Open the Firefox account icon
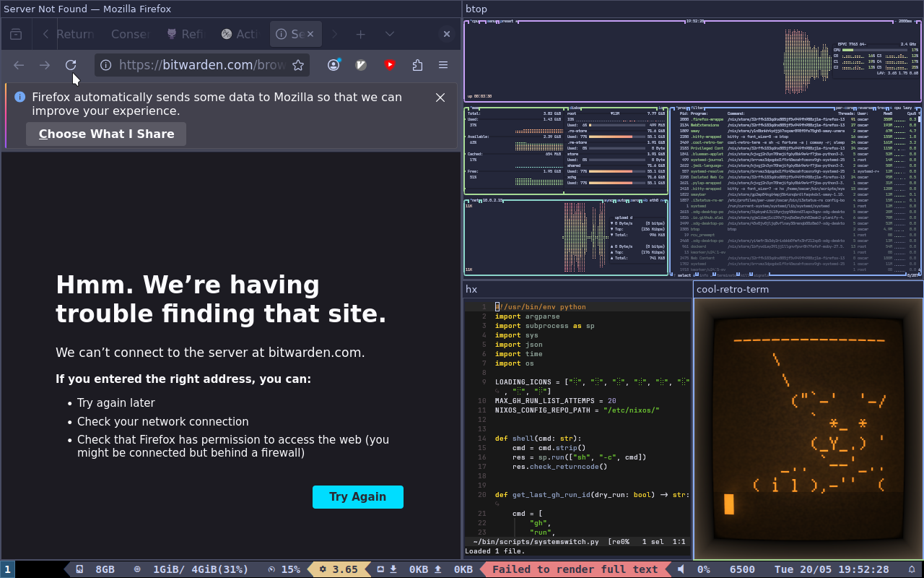 tap(334, 65)
